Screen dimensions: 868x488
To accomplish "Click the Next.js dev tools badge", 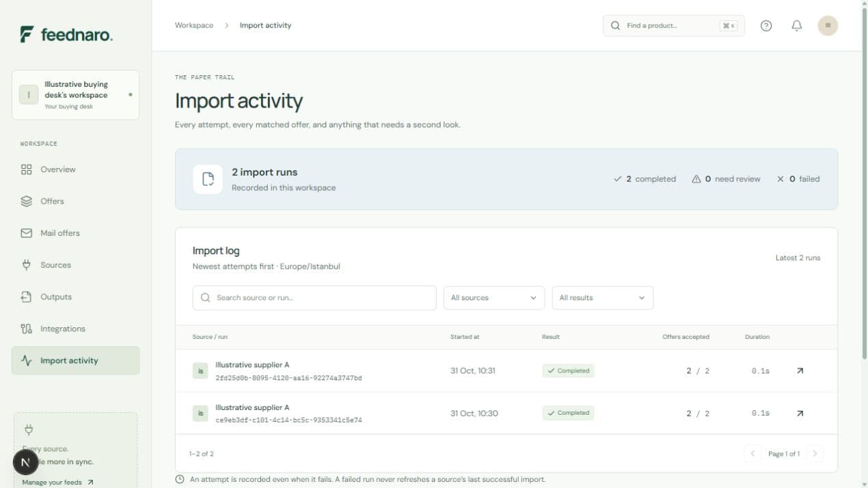I will pyautogui.click(x=25, y=463).
